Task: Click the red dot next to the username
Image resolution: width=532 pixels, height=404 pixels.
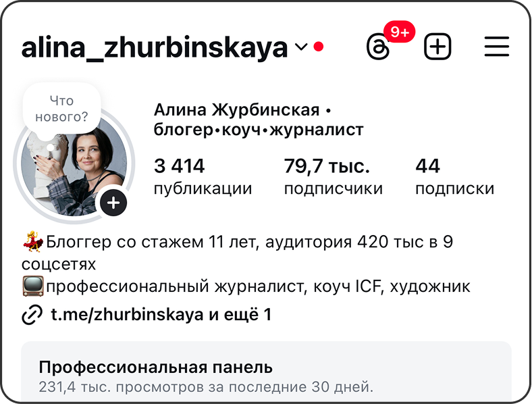Action: pyautogui.click(x=318, y=47)
